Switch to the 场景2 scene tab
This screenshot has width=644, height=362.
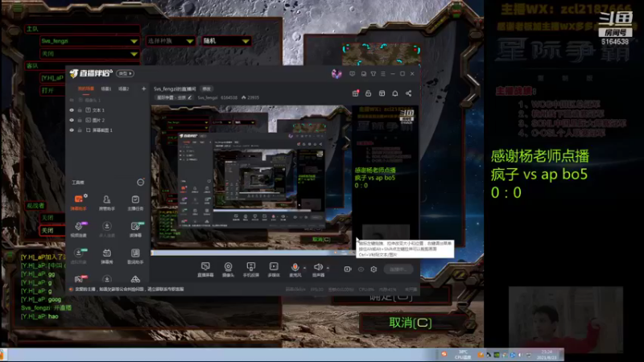pos(124,88)
